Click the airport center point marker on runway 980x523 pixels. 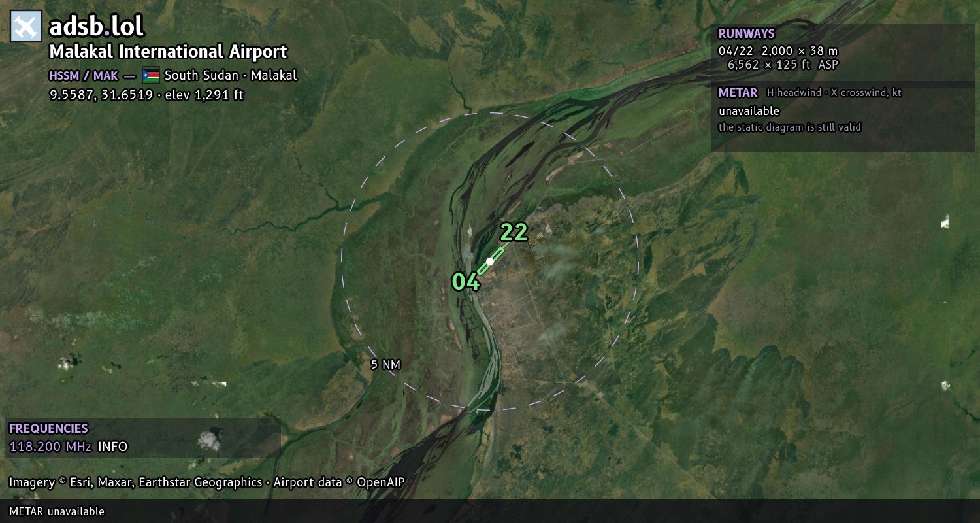click(490, 261)
